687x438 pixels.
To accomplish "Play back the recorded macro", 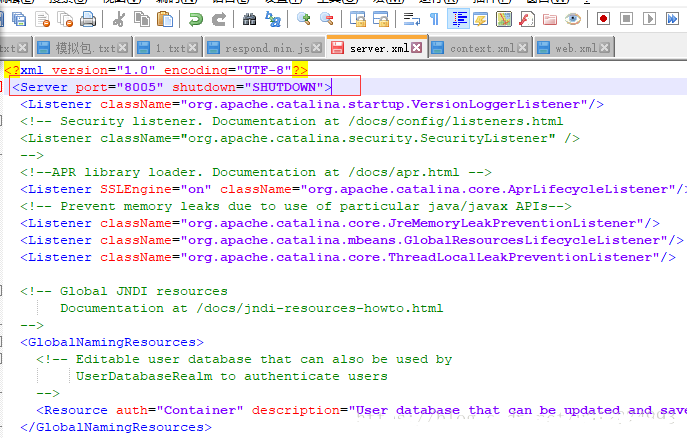I will (649, 19).
